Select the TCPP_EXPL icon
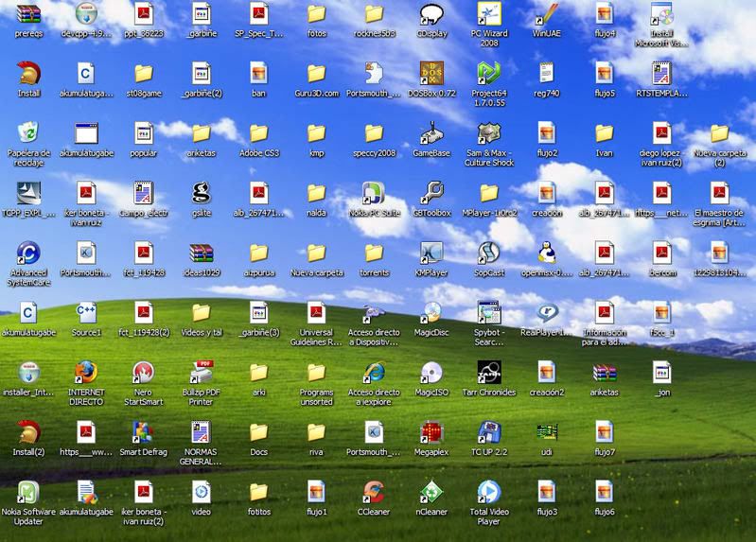The width and height of the screenshot is (756, 542). coord(28,193)
